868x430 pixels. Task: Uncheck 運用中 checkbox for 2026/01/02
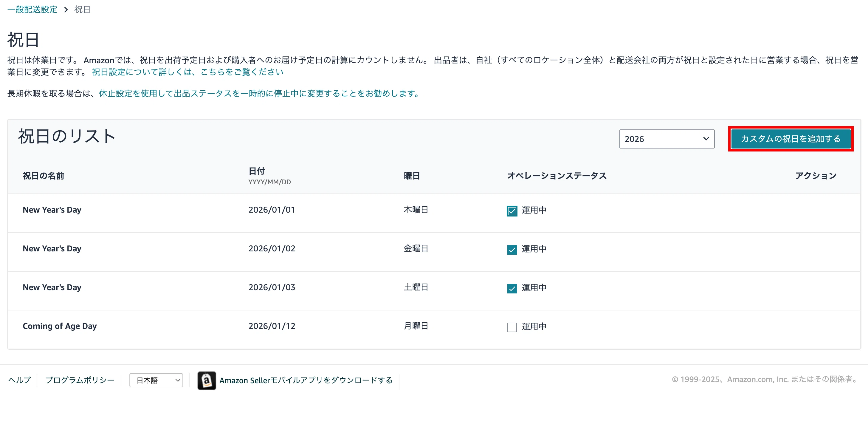[x=512, y=250]
